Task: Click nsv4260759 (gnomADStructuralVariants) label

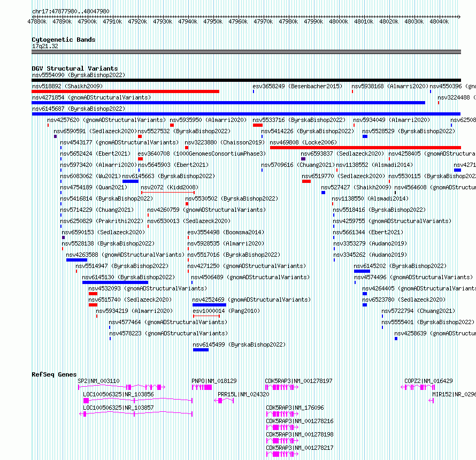Action: tap(207, 210)
